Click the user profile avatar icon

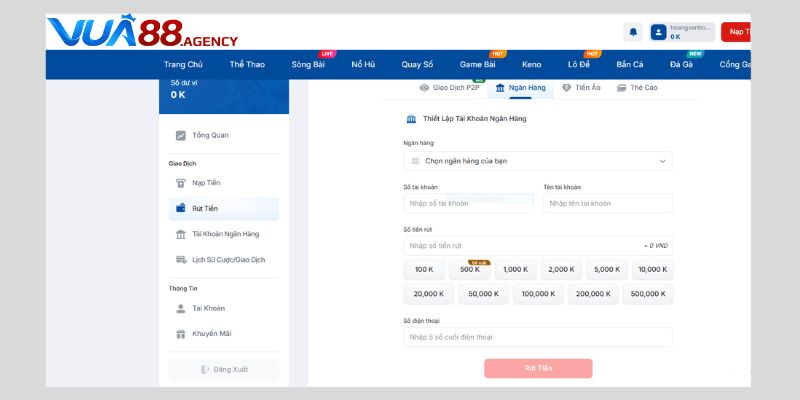659,32
